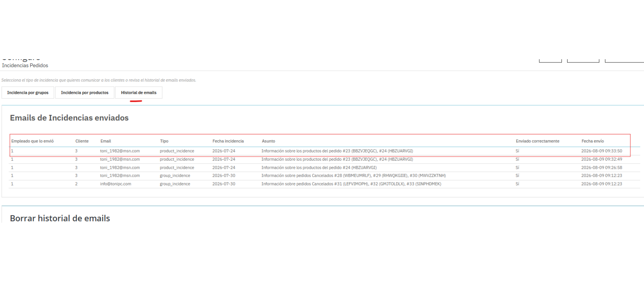Click the info@tonipc.com email cell
This screenshot has height=282, width=644.
116,184
